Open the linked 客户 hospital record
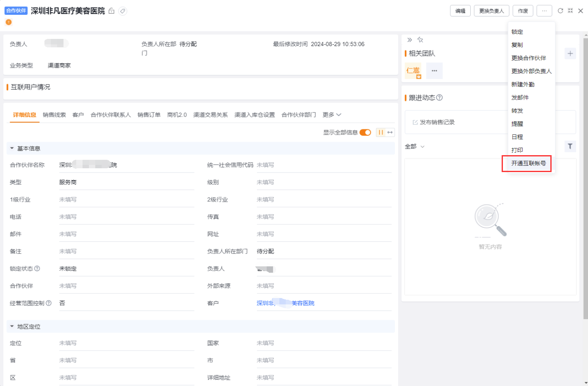Image resolution: width=588 pixels, height=386 pixels. click(285, 303)
